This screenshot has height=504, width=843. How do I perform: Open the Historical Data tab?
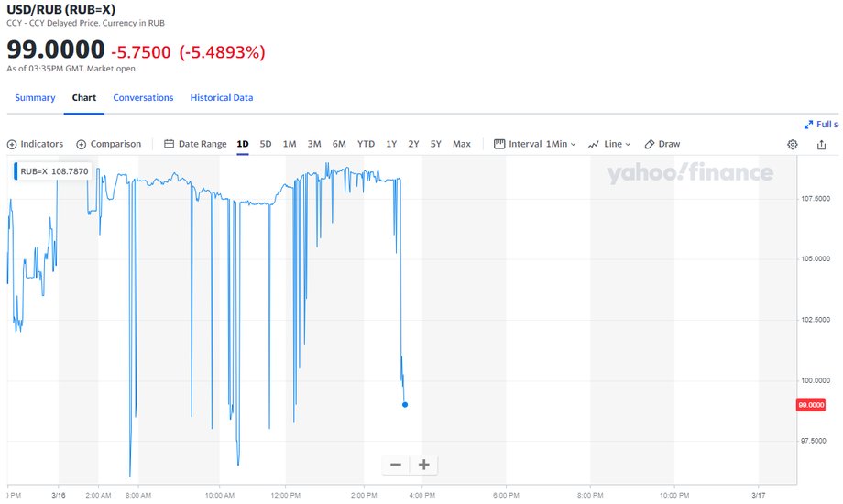[x=222, y=97]
